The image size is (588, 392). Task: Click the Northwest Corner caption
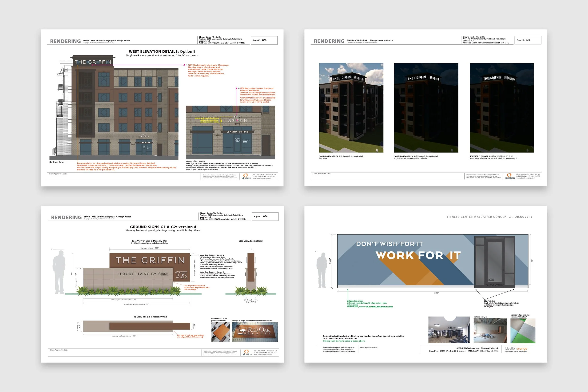[57, 162]
